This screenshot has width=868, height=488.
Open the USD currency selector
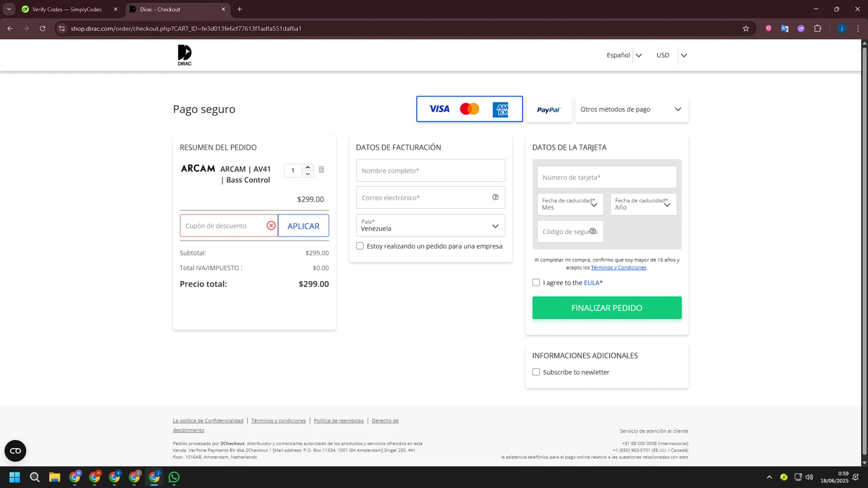tap(671, 56)
